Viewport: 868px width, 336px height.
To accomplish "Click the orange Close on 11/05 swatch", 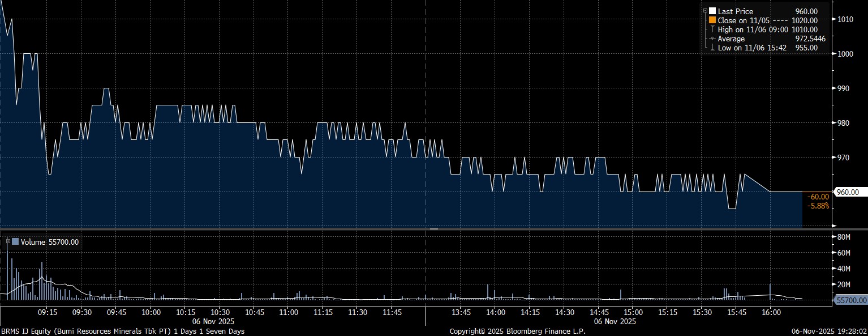I will pos(712,20).
